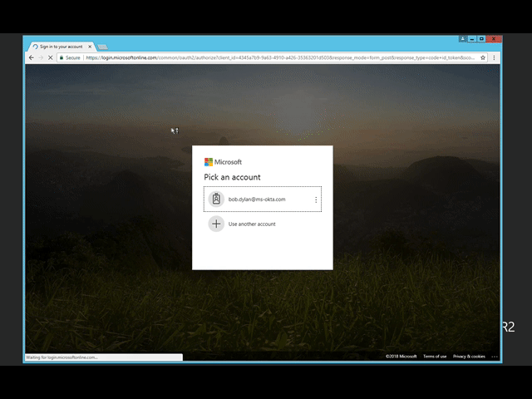Screen dimensions: 532x399
Task: Stop loading the page with X button
Action: point(52,58)
